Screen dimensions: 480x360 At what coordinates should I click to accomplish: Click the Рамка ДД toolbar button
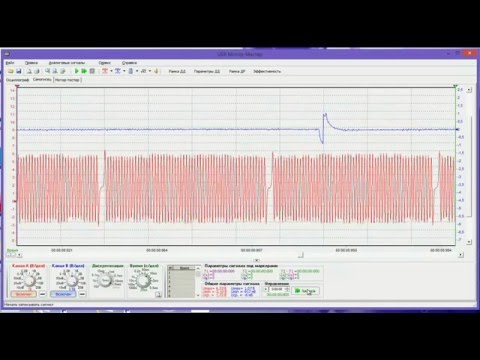pos(177,71)
